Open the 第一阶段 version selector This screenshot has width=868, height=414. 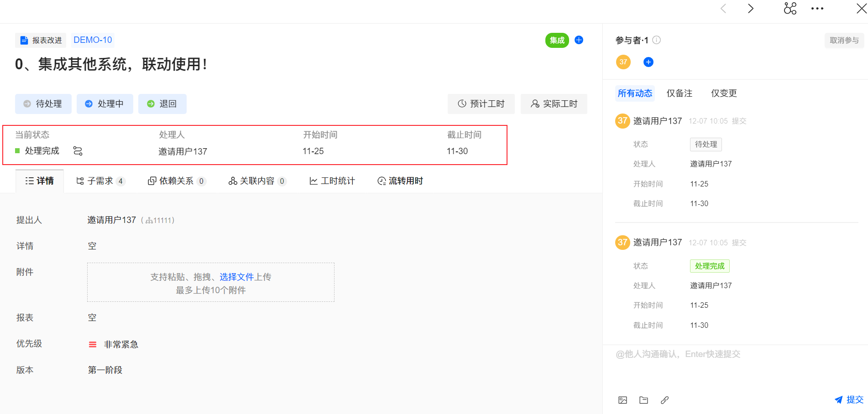click(105, 370)
